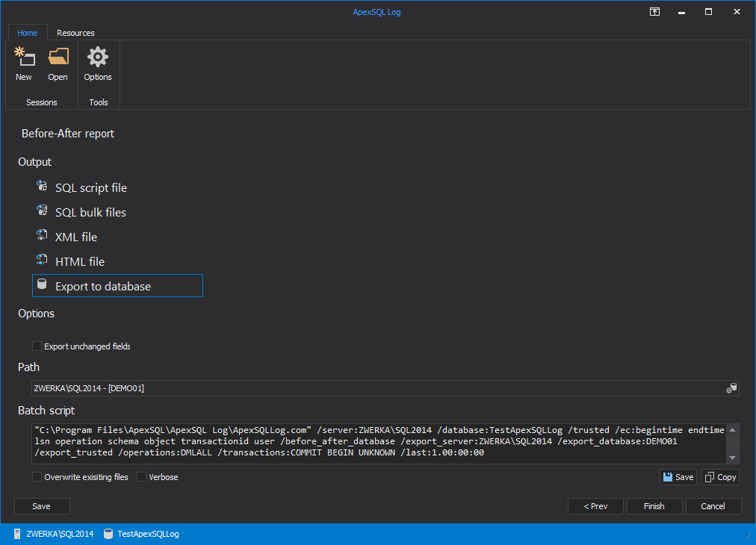This screenshot has height=545, width=756.
Task: Click ZWERKA\SQL2014 server name in status bar
Action: [x=60, y=534]
